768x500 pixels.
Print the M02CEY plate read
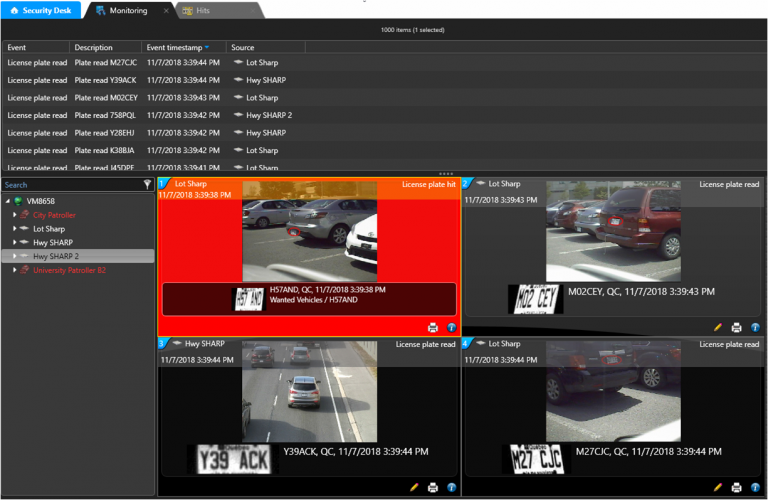tap(737, 327)
